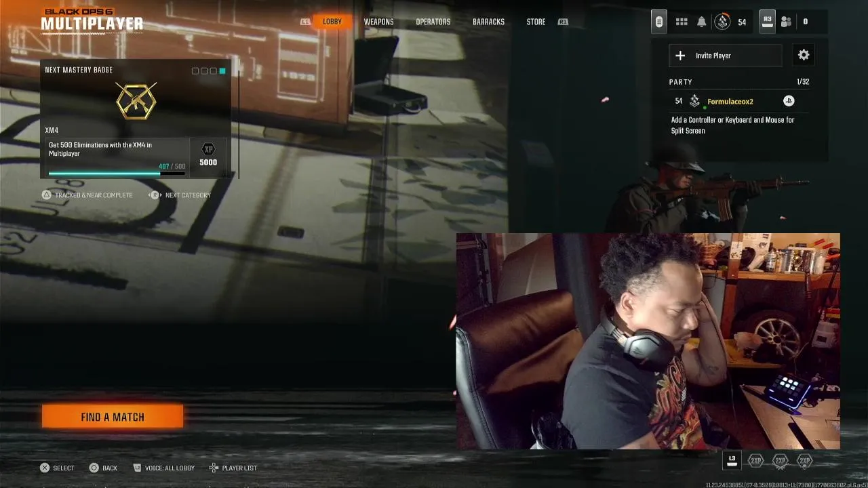Screen dimensions: 868x488
Task: Click the friends online count 0
Action: [806, 22]
